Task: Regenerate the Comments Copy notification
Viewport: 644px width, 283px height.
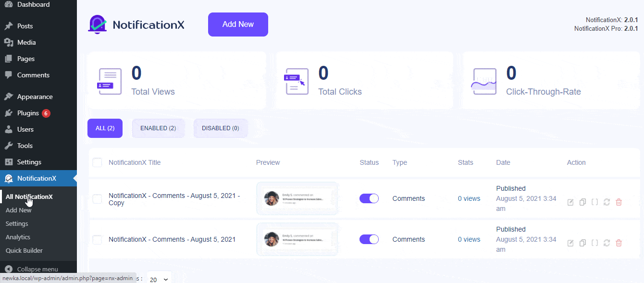Action: [607, 202]
